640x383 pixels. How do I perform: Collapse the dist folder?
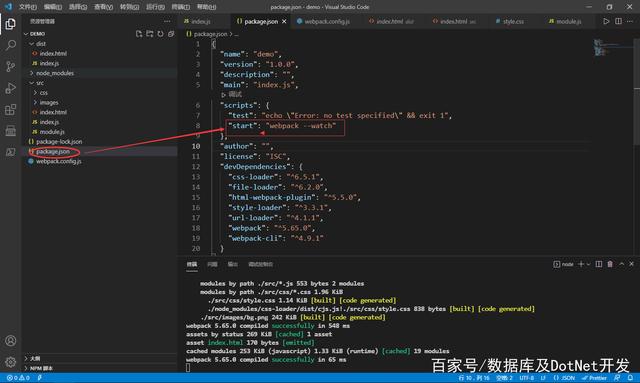tap(31, 44)
